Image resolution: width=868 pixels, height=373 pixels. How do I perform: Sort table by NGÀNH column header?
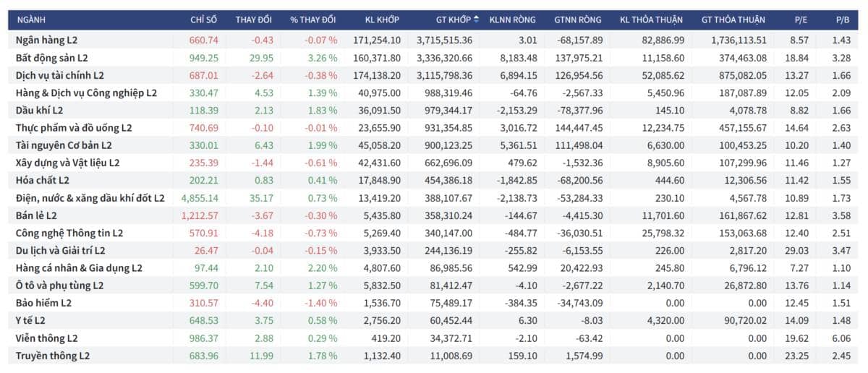(30, 20)
